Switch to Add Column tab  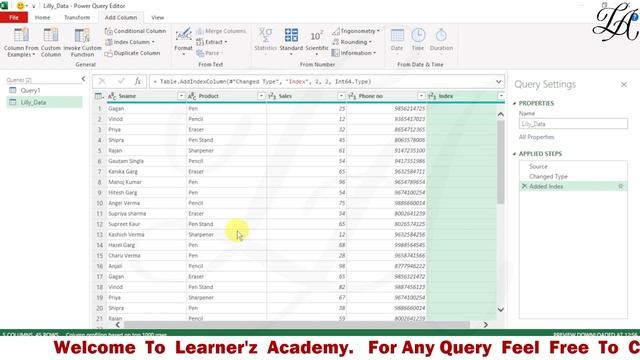[121, 18]
